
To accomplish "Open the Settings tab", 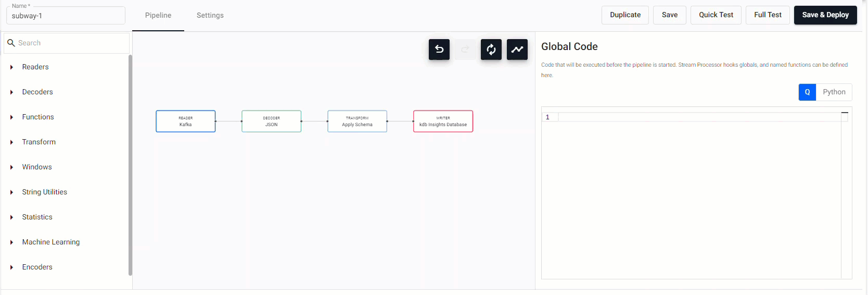I will pyautogui.click(x=210, y=16).
